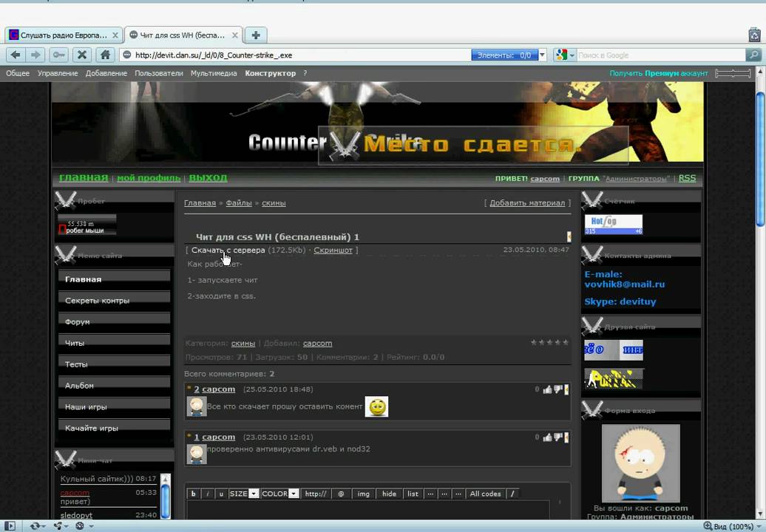This screenshot has height=532, width=766.
Task: Open the 'главная' site navigation link
Action: tap(84, 177)
